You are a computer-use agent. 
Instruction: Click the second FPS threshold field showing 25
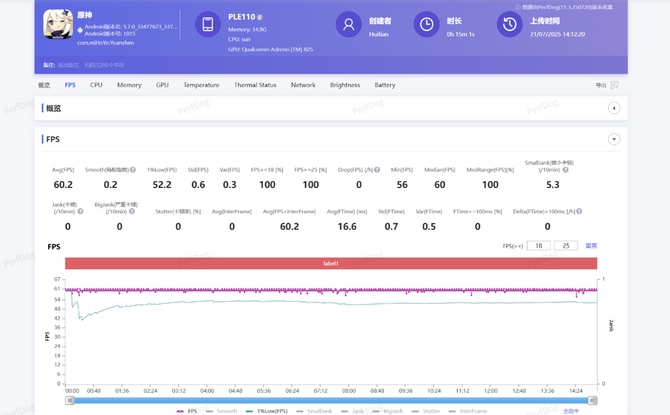point(566,245)
